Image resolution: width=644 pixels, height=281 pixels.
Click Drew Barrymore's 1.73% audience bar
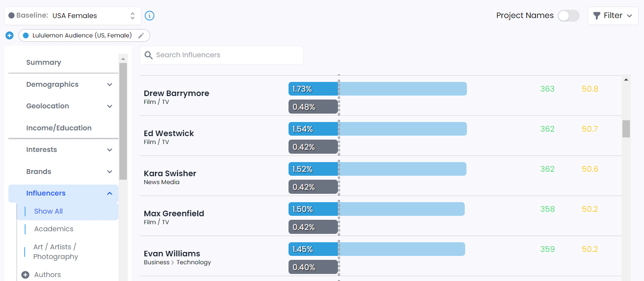tap(377, 89)
